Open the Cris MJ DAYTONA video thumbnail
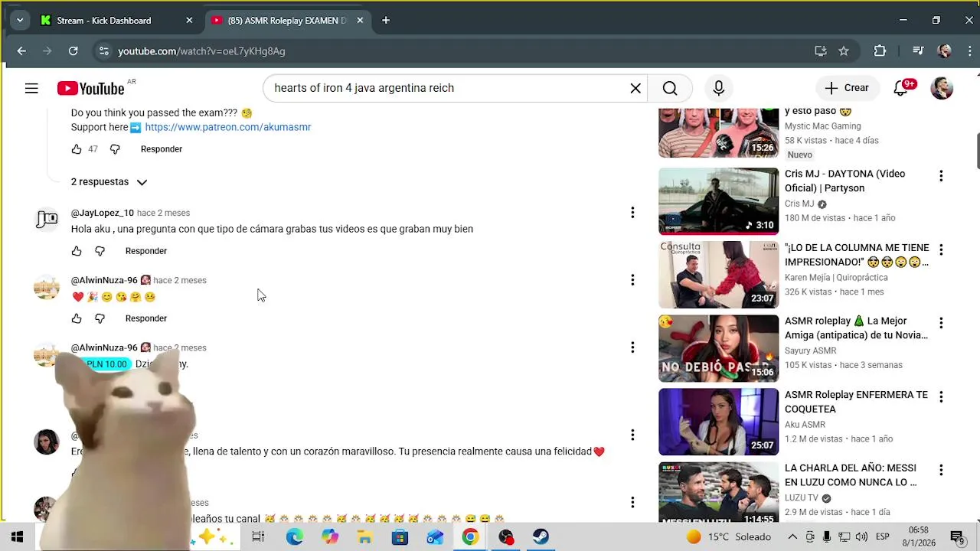The image size is (980, 551). [718, 201]
